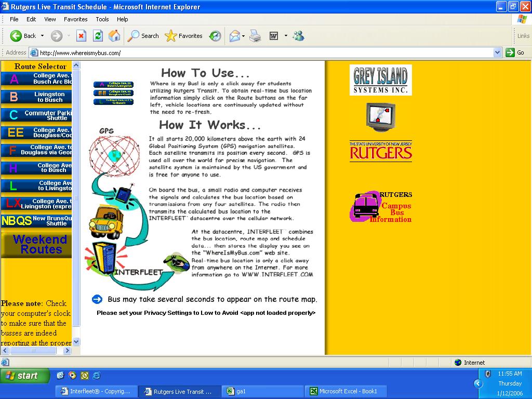Image resolution: width=532 pixels, height=399 pixels.
Task: Open the History clock icon
Action: point(215,36)
